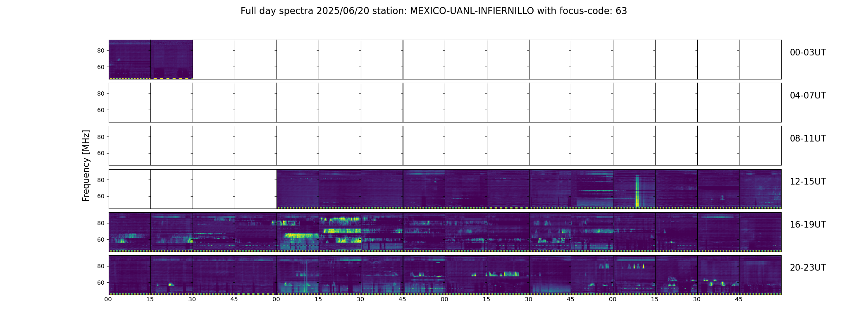The width and height of the screenshot is (868, 331).
Task: Select the 08-11UT row label
Action: coord(808,139)
